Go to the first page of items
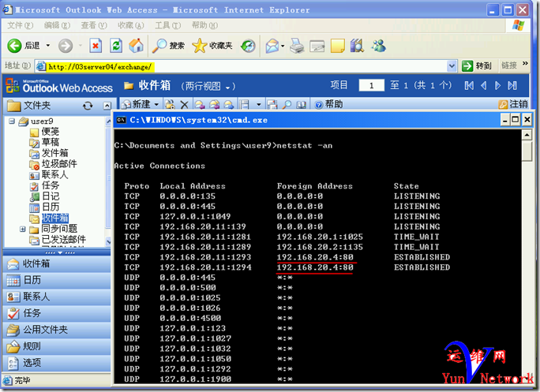Viewport: 540px width, 392px height. click(469, 85)
